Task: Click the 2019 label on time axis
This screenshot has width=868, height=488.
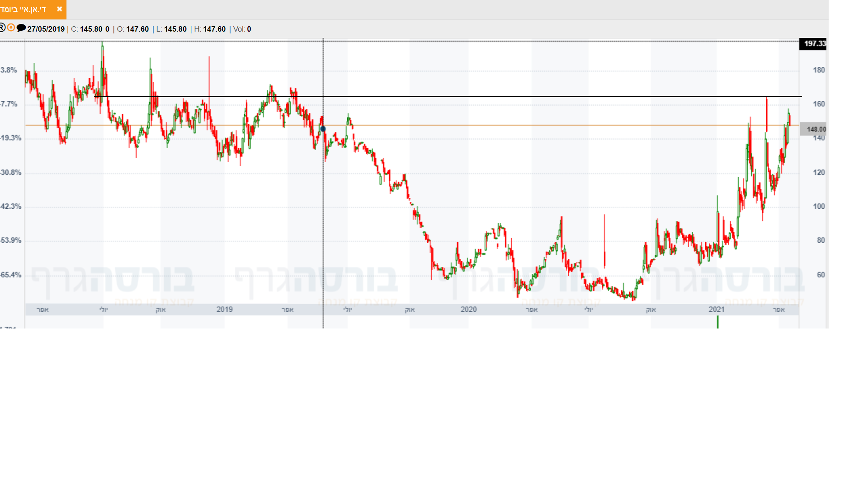Action: pyautogui.click(x=224, y=310)
